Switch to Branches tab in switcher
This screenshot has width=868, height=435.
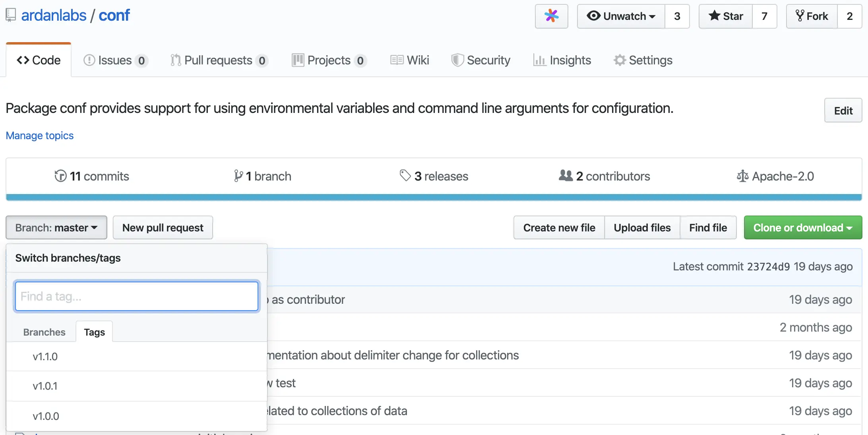point(44,332)
